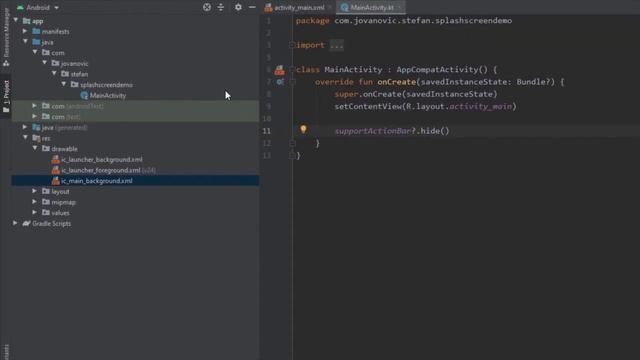Switch to the activity_main.xml tab
The image size is (640, 360).
pyautogui.click(x=299, y=7)
